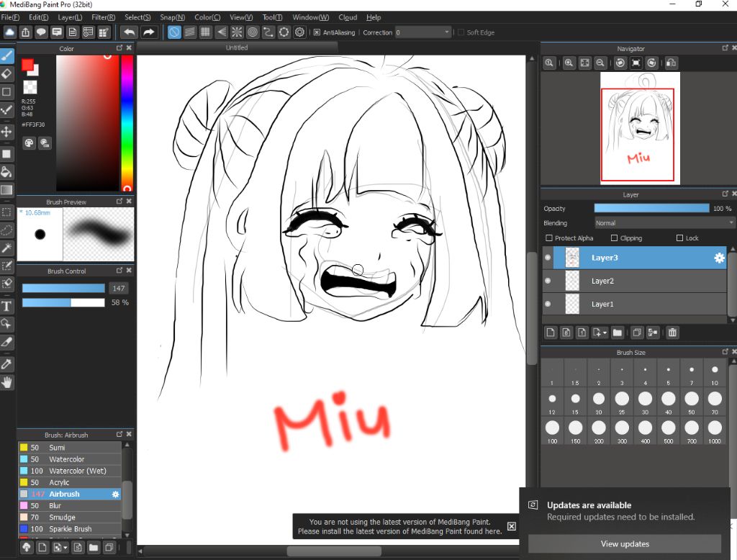Select the Eraser tool

click(x=6, y=74)
